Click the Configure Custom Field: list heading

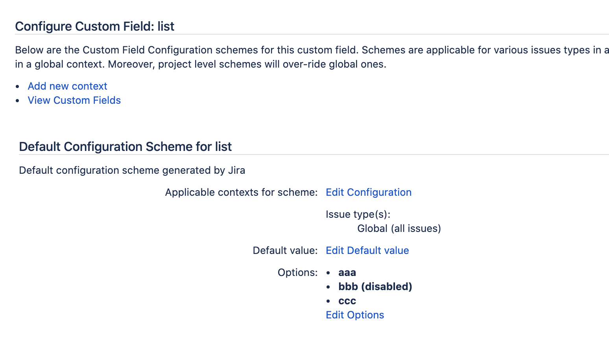point(94,26)
